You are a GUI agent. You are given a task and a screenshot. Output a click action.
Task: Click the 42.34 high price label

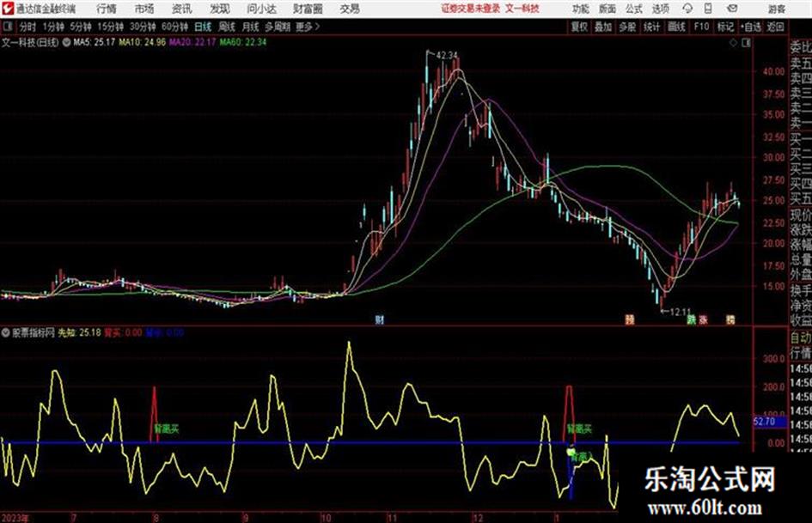447,55
